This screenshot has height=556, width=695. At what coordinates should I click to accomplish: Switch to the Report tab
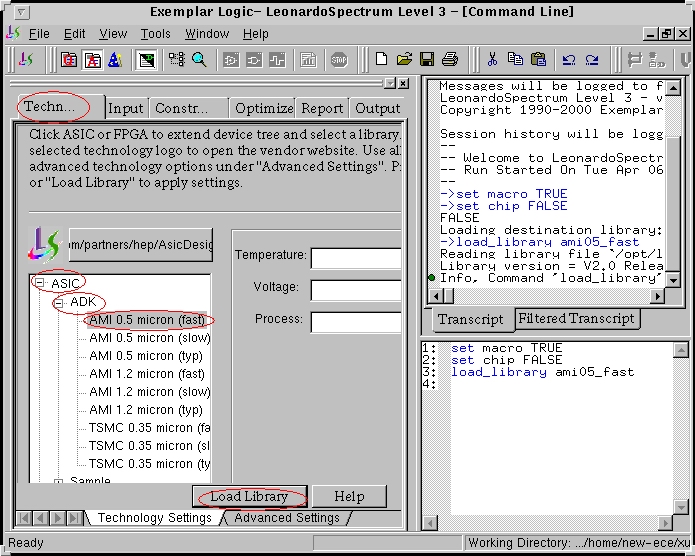[322, 108]
